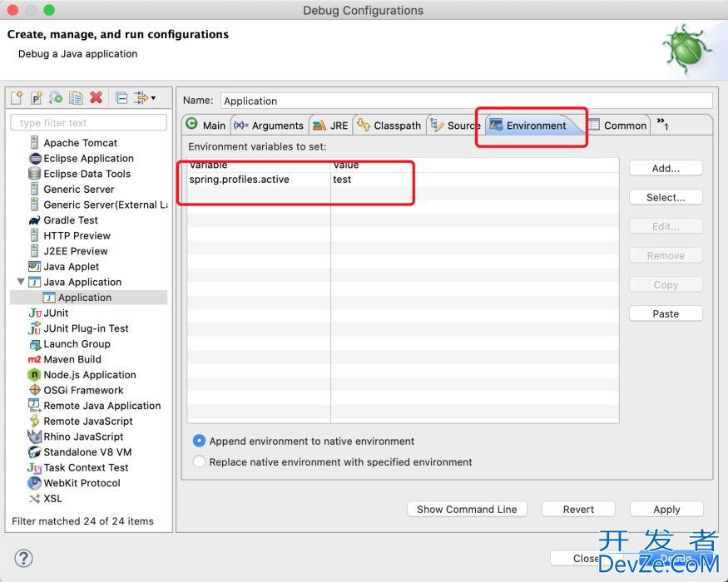This screenshot has width=728, height=582.
Task: Click the Remote JavaScript icon
Action: point(34,421)
